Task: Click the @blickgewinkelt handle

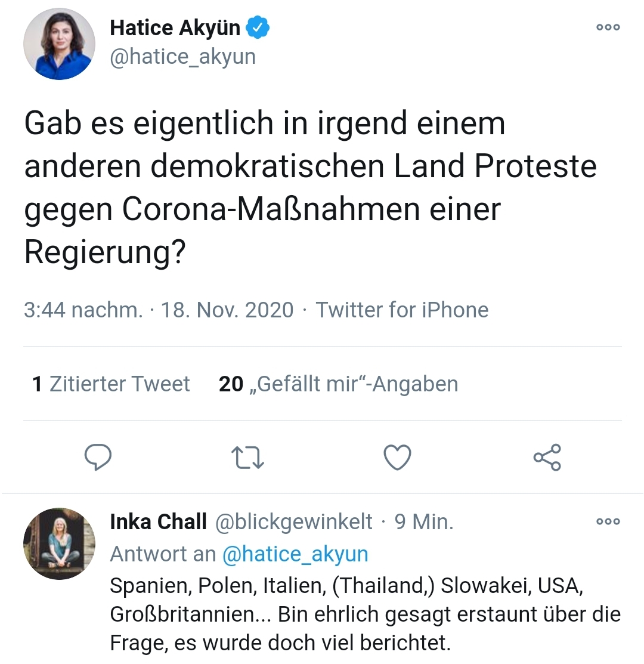Action: pyautogui.click(x=293, y=522)
